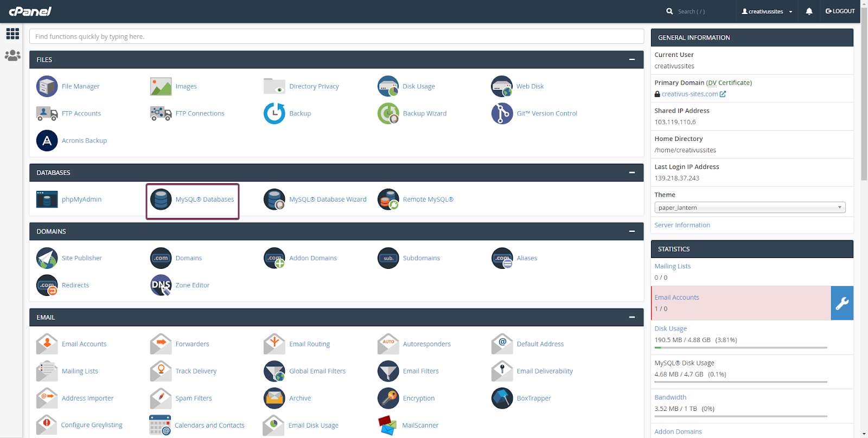This screenshot has width=868, height=438.
Task: Open the Default Address icon
Action: (502, 344)
